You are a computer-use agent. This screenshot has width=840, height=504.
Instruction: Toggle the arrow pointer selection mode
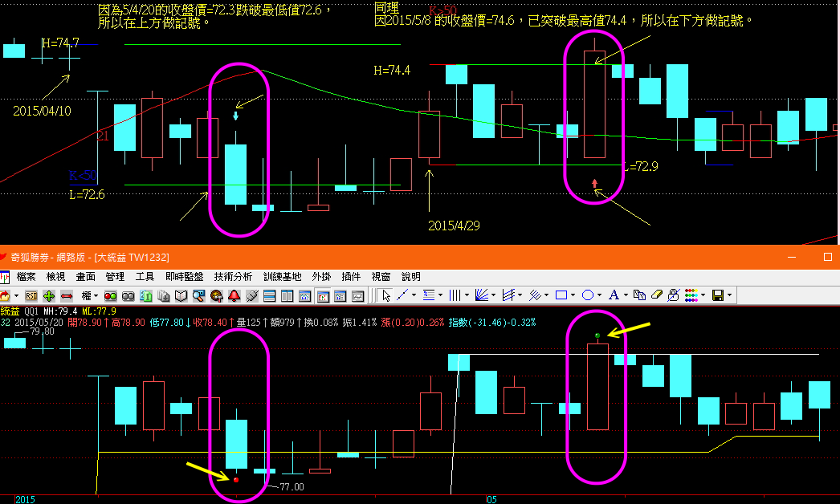coord(385,295)
